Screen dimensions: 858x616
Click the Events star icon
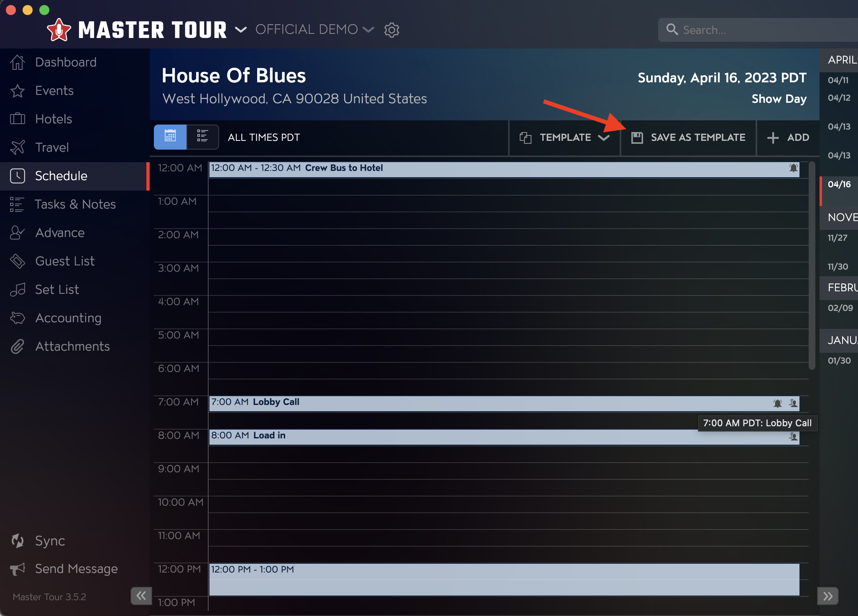(x=17, y=91)
